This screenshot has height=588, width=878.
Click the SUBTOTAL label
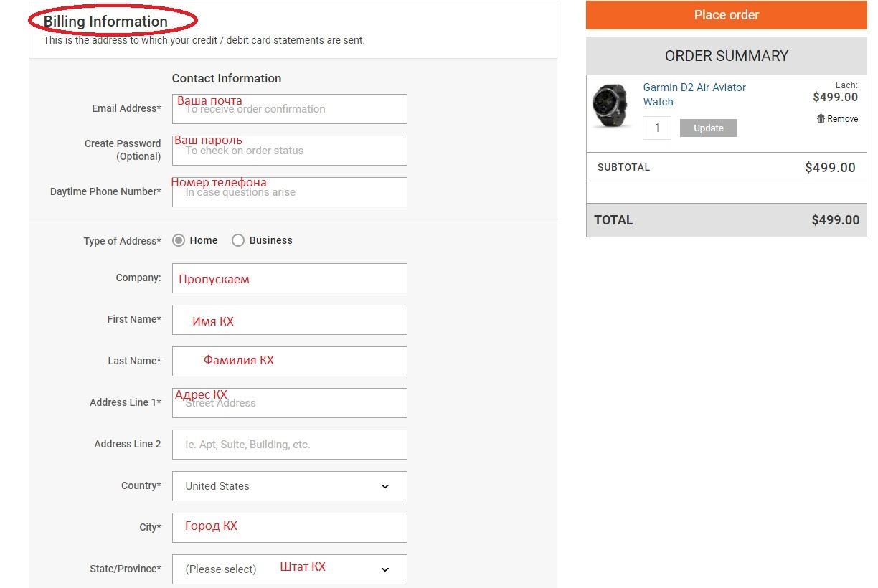[x=623, y=167]
